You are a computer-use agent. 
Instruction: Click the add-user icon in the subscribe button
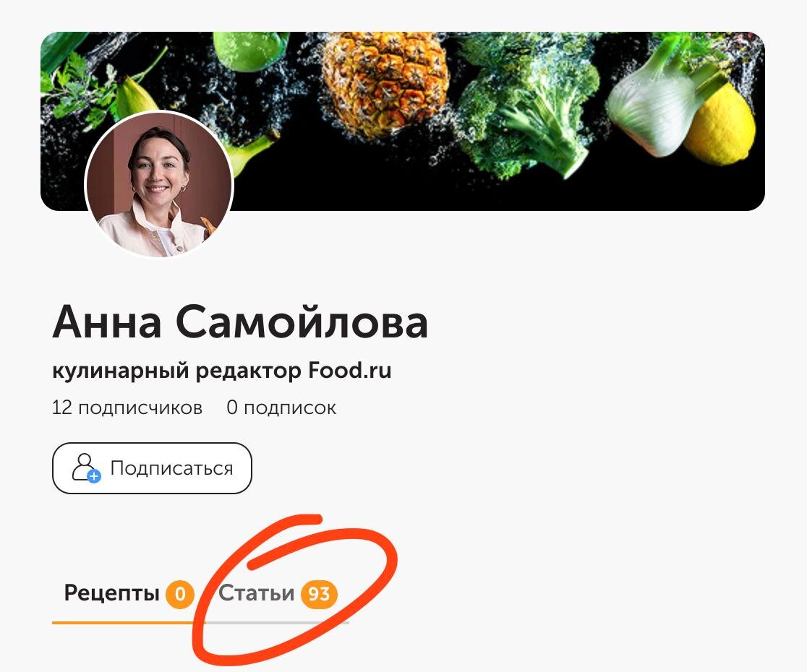coord(86,468)
